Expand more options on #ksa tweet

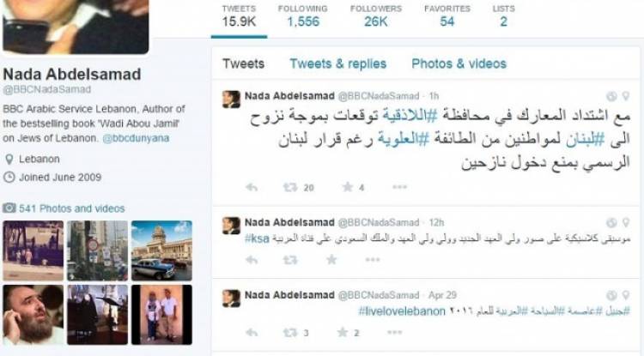click(x=373, y=260)
